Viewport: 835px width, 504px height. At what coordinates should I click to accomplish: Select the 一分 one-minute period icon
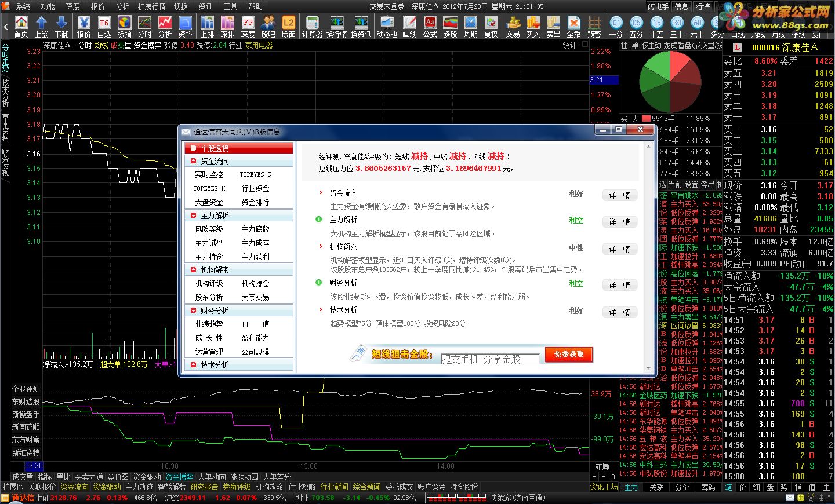[x=616, y=26]
